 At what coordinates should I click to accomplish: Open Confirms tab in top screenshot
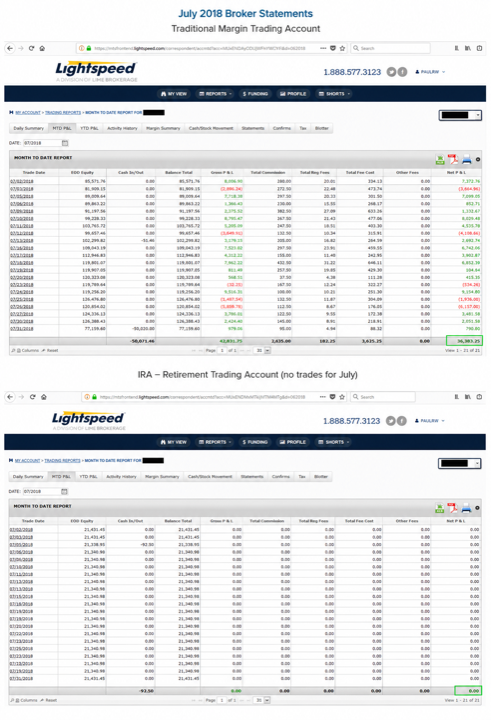[282, 129]
